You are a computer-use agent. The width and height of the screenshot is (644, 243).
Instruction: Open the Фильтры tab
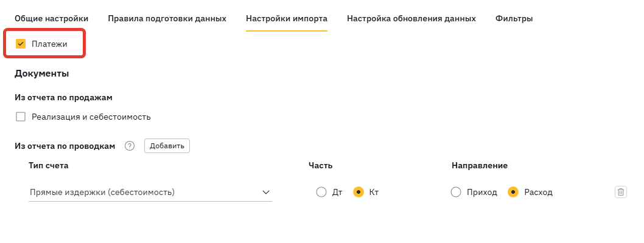514,18
